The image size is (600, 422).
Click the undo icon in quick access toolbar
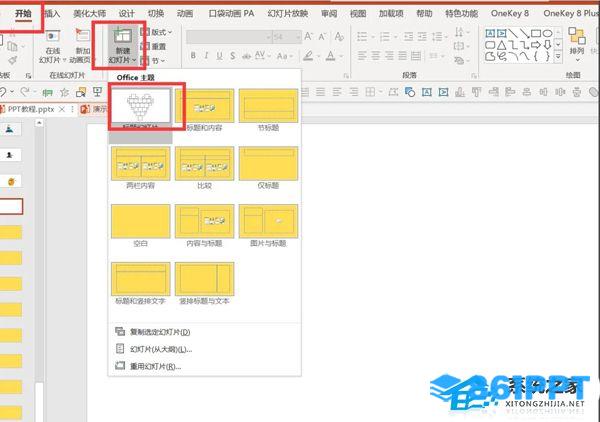pos(3,92)
